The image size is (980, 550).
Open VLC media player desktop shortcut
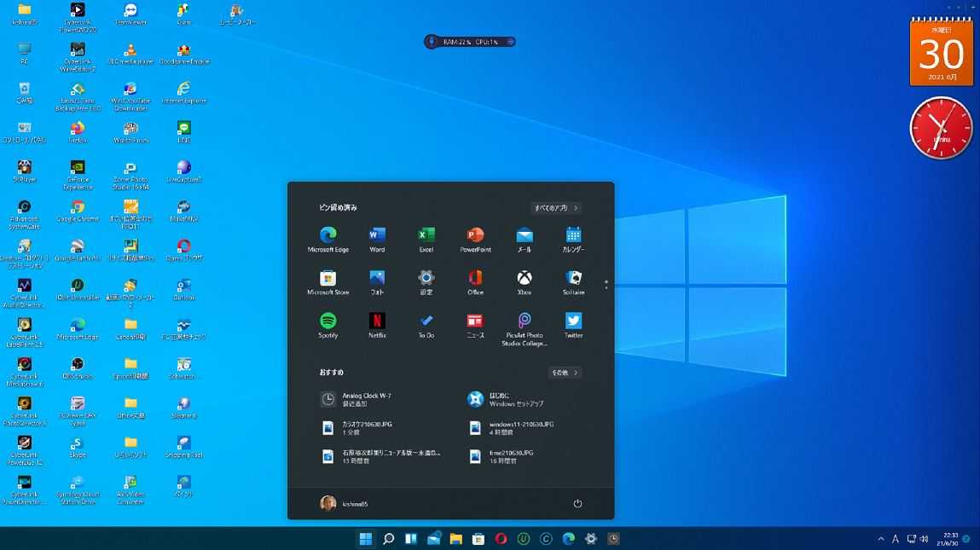[130, 51]
